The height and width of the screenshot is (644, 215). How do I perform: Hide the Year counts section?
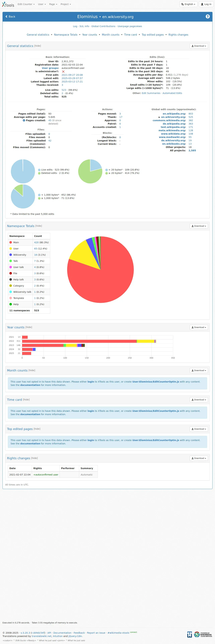29,327
